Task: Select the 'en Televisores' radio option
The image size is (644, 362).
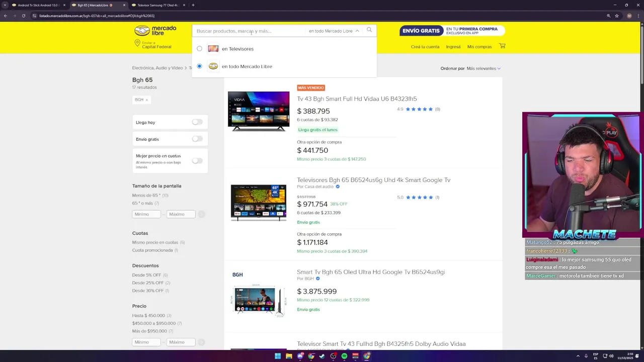Action: tap(199, 49)
